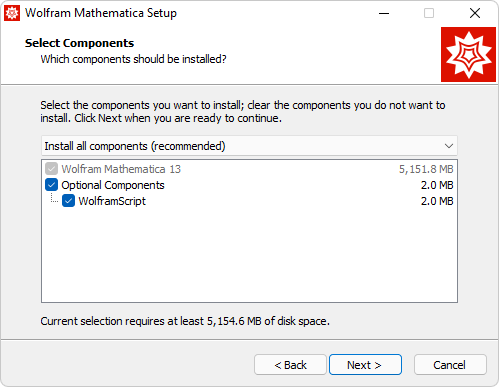Click the Next button
This screenshot has width=499, height=387.
(365, 365)
